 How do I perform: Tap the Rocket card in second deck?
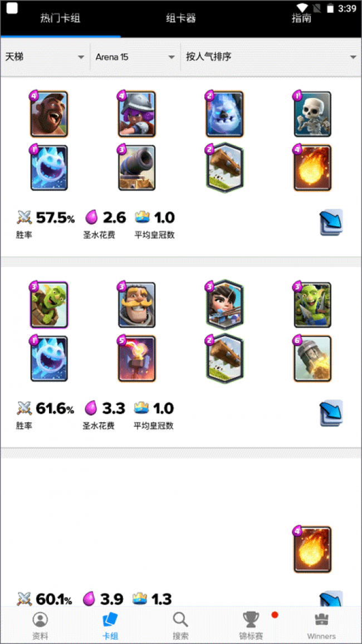(x=312, y=359)
